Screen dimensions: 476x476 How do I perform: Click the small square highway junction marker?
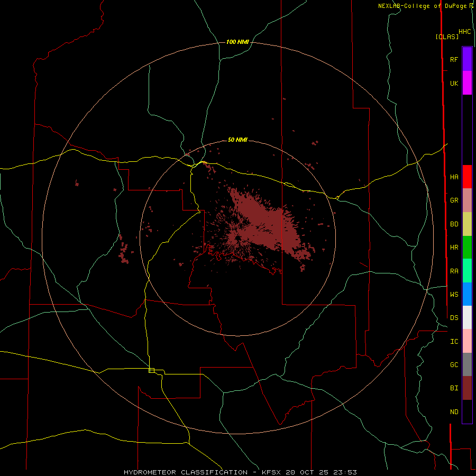click(151, 370)
